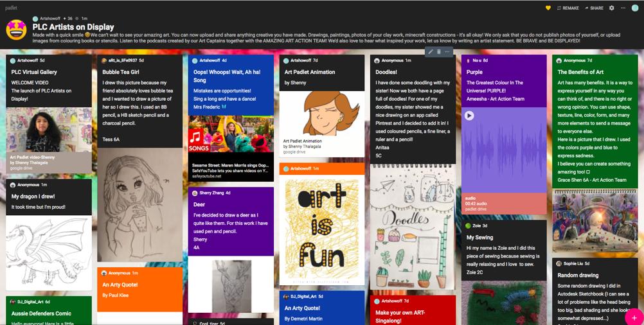Viewport: 644px width, 325px height.
Task: Open the user account avatar menu
Action: click(x=635, y=8)
